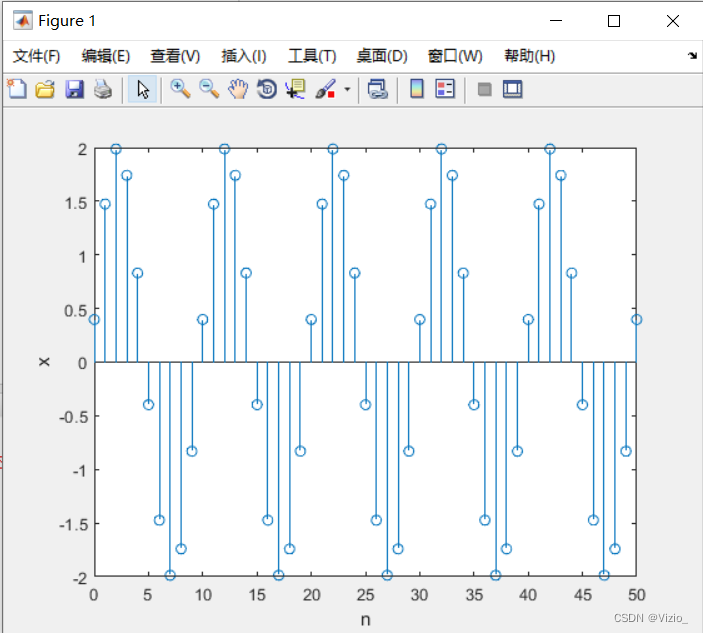Activate the Zoom In magnifier tool
The image size is (703, 633).
coord(180,89)
